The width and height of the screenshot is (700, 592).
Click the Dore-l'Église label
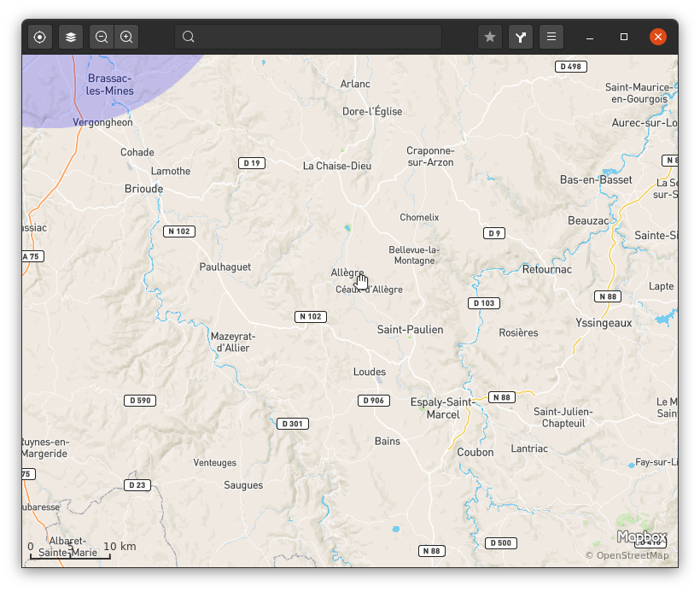(372, 111)
